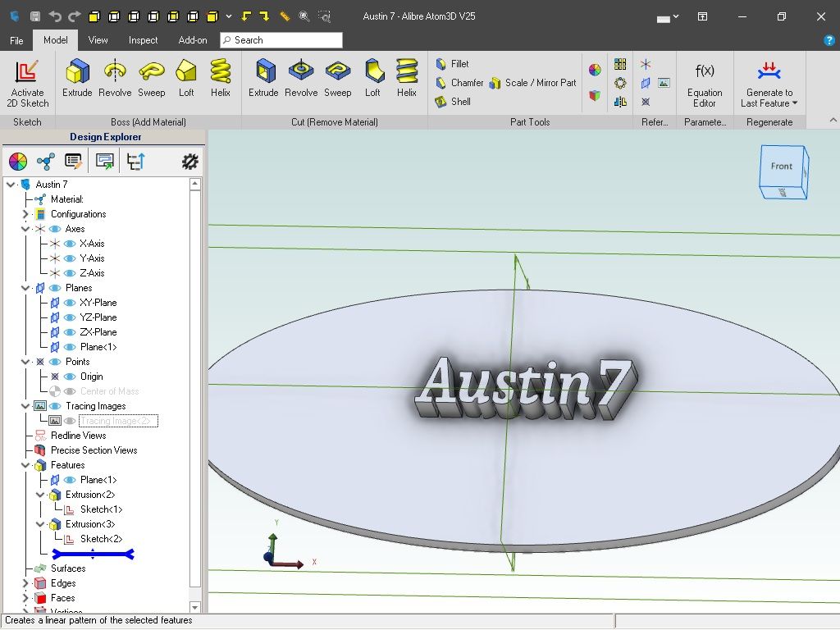
Task: Click the Fillet tool
Action: [x=452, y=64]
